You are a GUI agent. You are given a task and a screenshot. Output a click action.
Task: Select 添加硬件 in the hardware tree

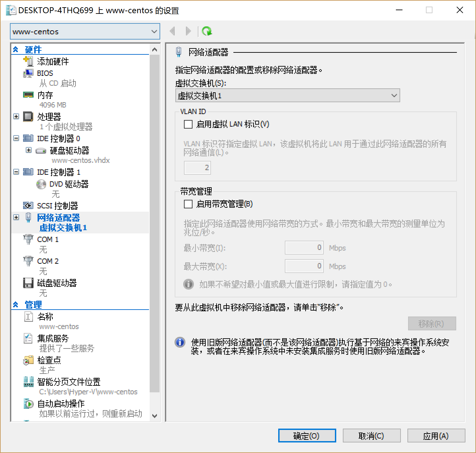53,61
